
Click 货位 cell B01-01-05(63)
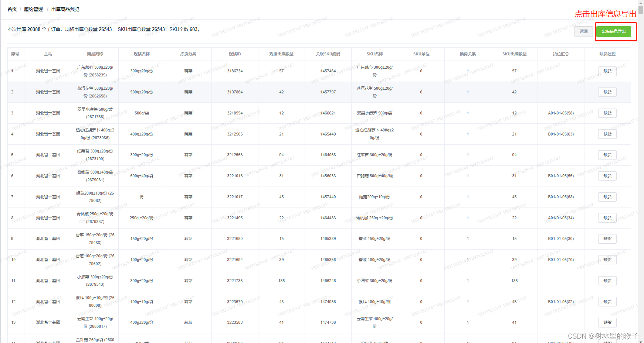tap(561, 134)
